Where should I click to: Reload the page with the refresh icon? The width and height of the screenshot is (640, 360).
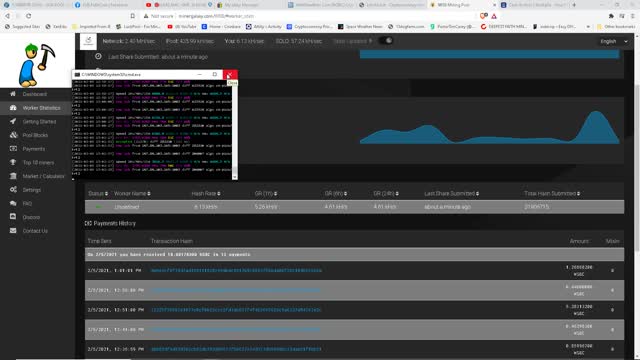[29, 16]
